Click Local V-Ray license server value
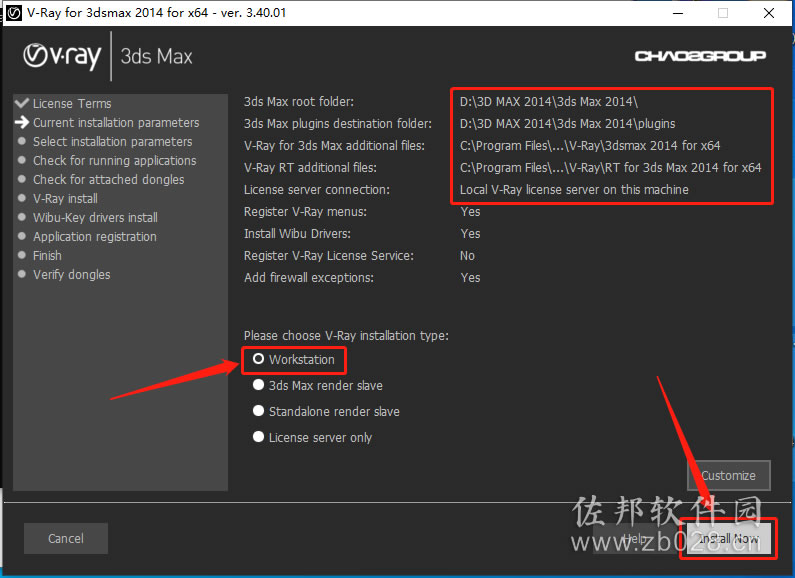 (x=574, y=190)
